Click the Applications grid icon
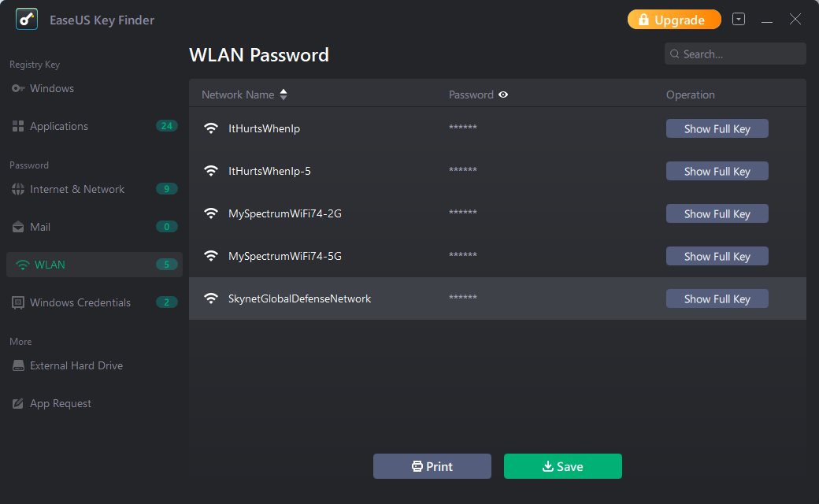This screenshot has height=504, width=819. [x=18, y=126]
